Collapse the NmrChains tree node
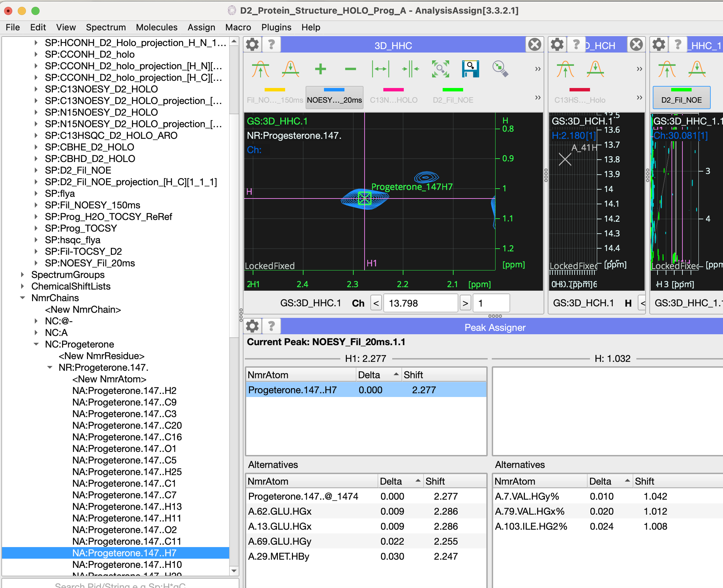 [x=23, y=298]
